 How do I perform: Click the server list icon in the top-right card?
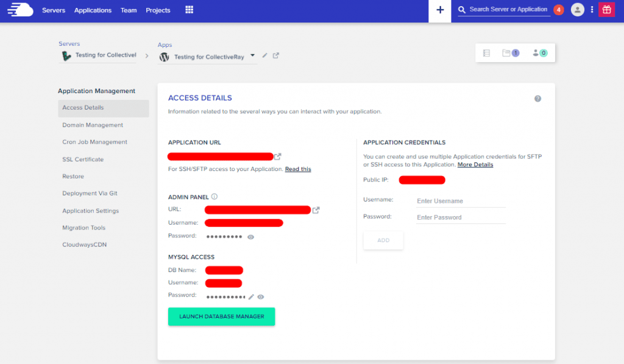coord(486,53)
